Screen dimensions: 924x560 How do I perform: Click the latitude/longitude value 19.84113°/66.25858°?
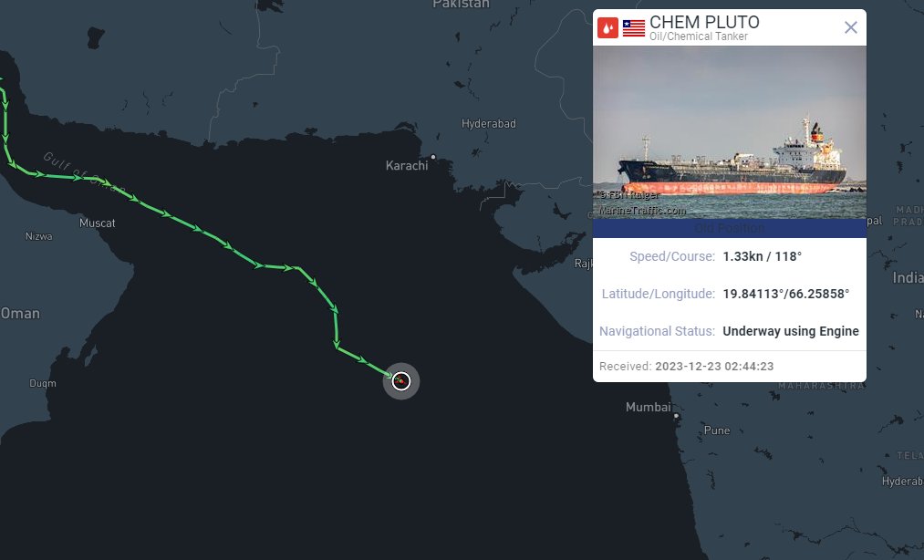point(785,294)
